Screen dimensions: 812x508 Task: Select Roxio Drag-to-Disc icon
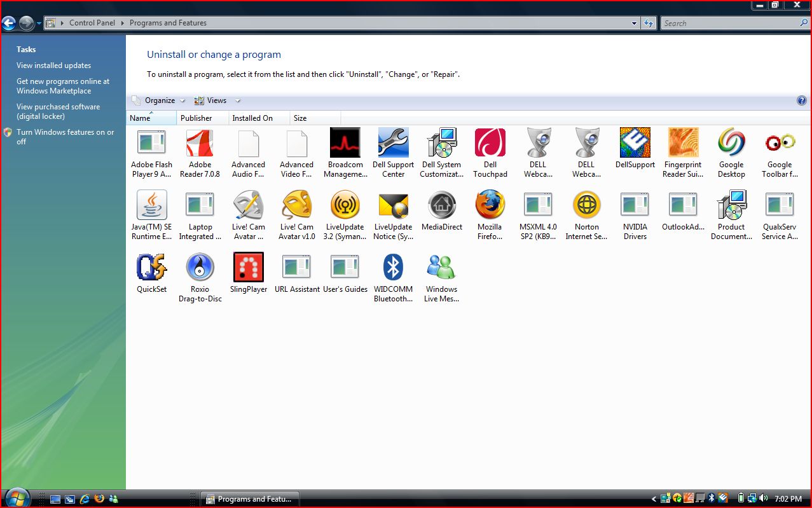point(200,267)
